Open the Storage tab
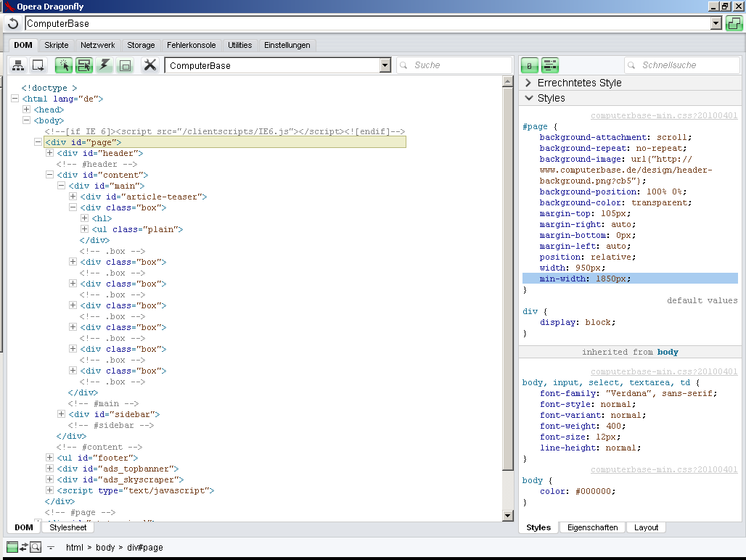This screenshot has width=746, height=560. (x=141, y=45)
